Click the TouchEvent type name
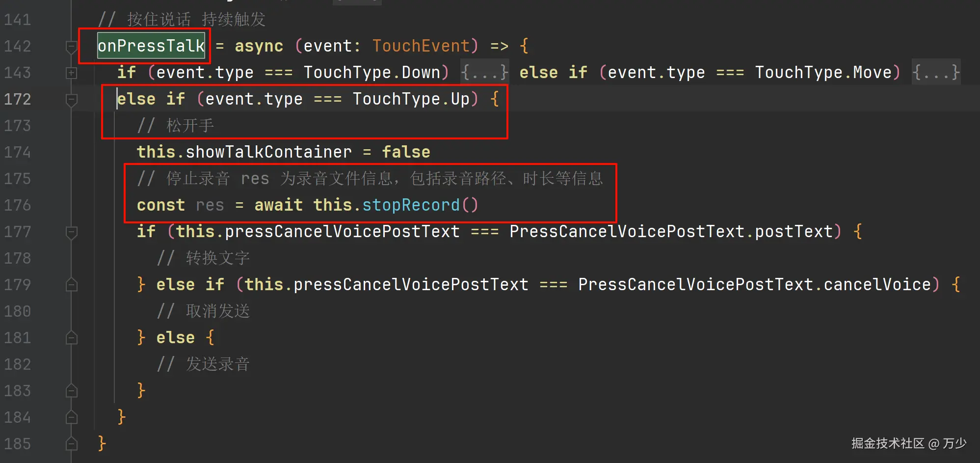 (x=421, y=46)
